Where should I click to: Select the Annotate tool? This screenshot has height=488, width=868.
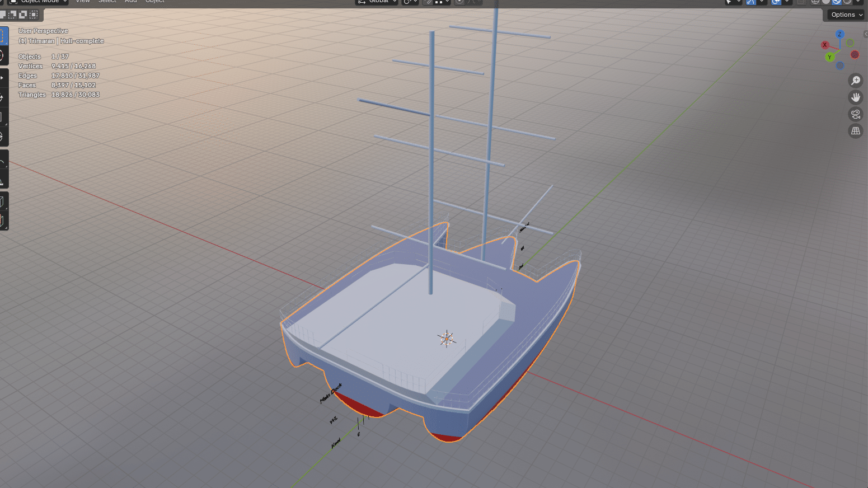coord(2,162)
